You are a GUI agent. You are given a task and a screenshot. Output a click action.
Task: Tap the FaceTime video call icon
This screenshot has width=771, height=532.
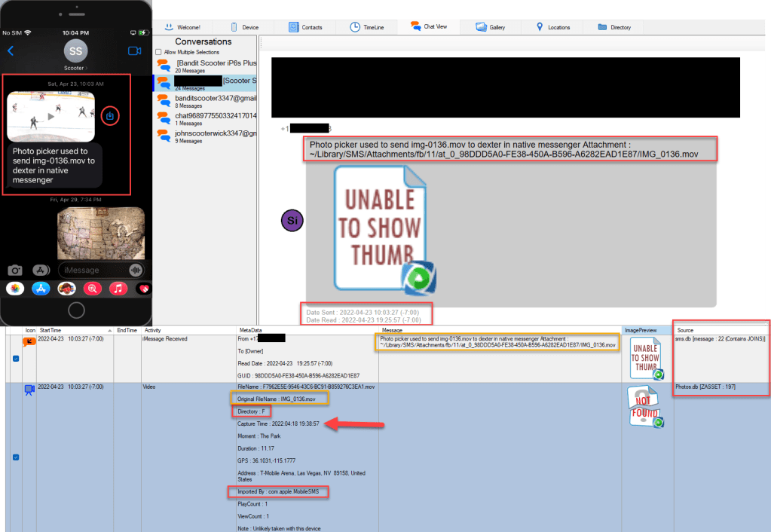tap(135, 51)
